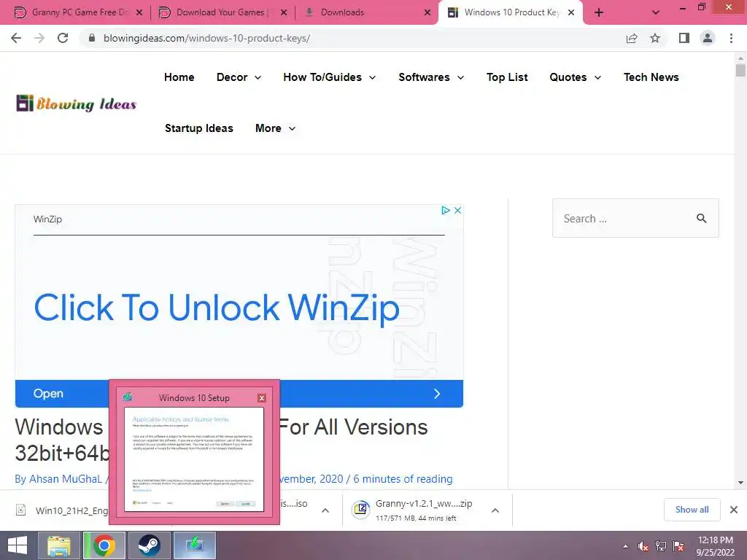Open the Startup Ideas page

pos(198,128)
